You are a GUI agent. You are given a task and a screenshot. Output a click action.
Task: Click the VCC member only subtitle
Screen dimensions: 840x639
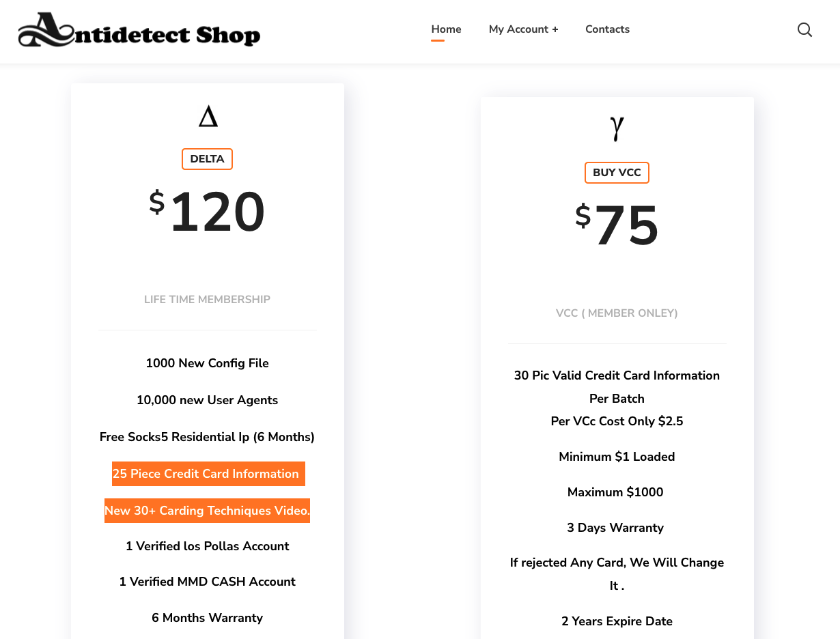(x=617, y=313)
